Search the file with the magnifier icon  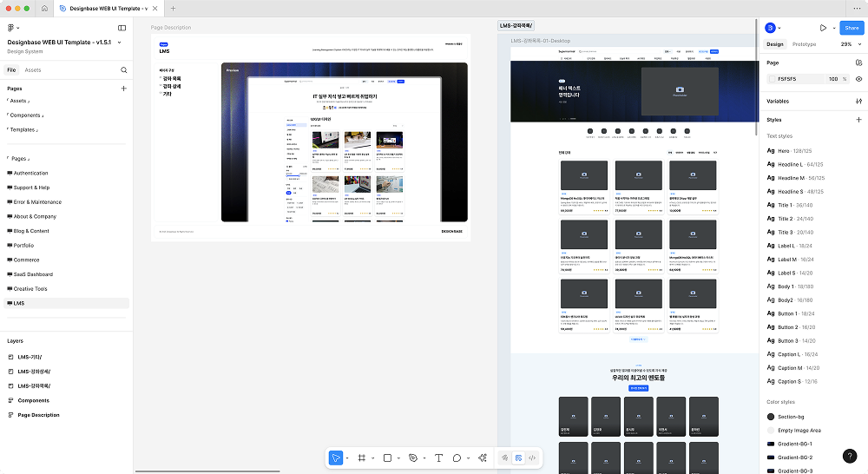pyautogui.click(x=124, y=69)
